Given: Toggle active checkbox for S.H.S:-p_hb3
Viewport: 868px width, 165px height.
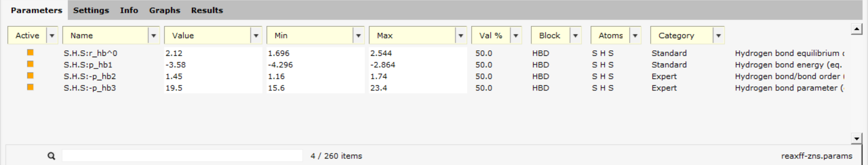Looking at the screenshot, I should point(30,87).
